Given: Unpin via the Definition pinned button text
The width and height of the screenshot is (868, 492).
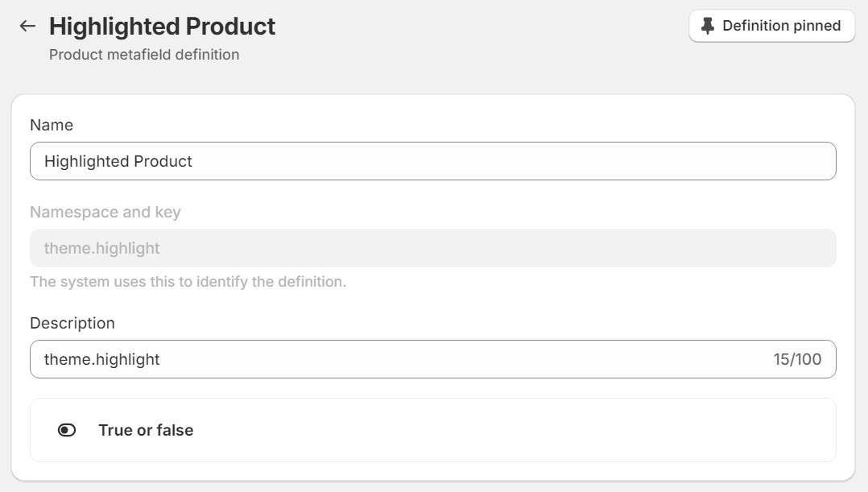Looking at the screenshot, I should (x=781, y=26).
